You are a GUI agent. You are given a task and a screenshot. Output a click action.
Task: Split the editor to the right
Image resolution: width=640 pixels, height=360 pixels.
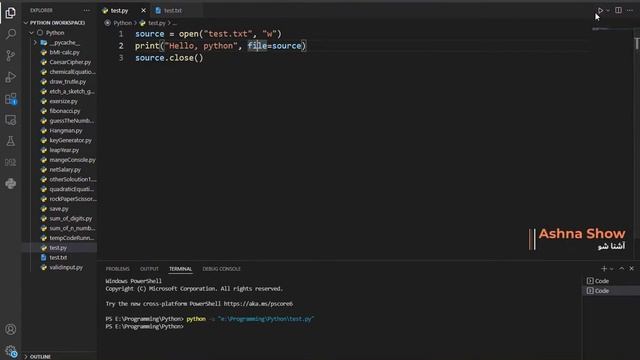point(618,10)
